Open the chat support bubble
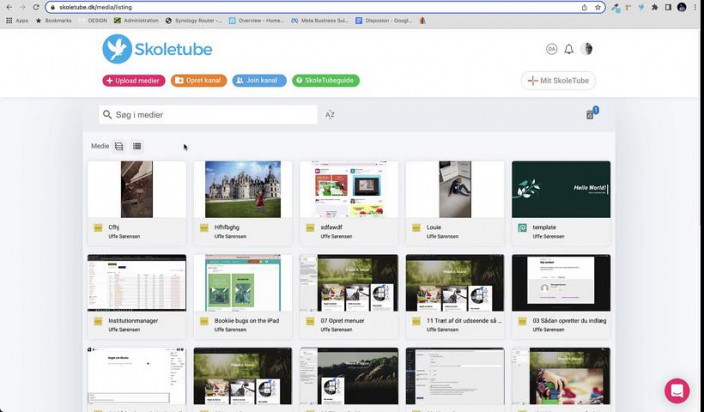This screenshot has height=412, width=704. (677, 390)
